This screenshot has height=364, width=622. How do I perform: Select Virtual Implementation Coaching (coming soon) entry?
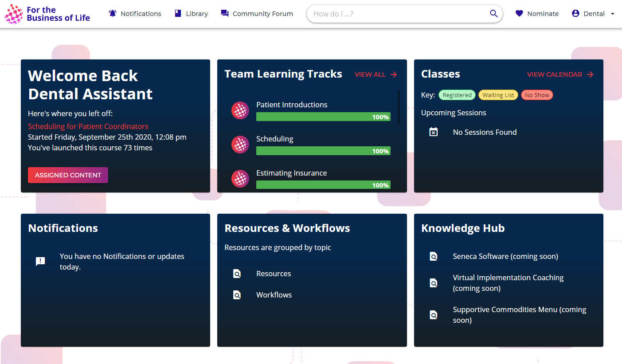[508, 283]
